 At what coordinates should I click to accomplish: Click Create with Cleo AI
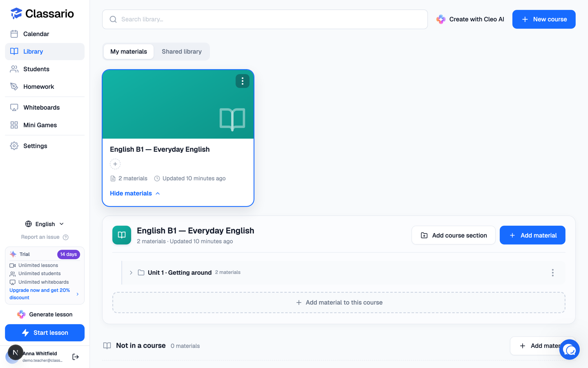click(x=470, y=19)
